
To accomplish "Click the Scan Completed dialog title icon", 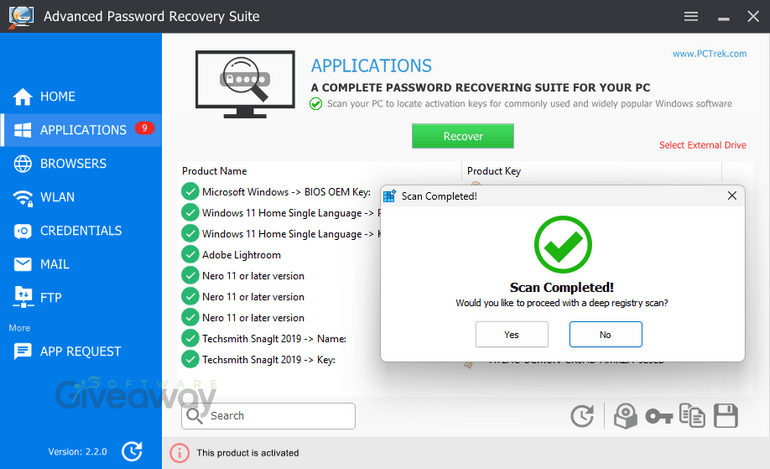I will point(389,196).
